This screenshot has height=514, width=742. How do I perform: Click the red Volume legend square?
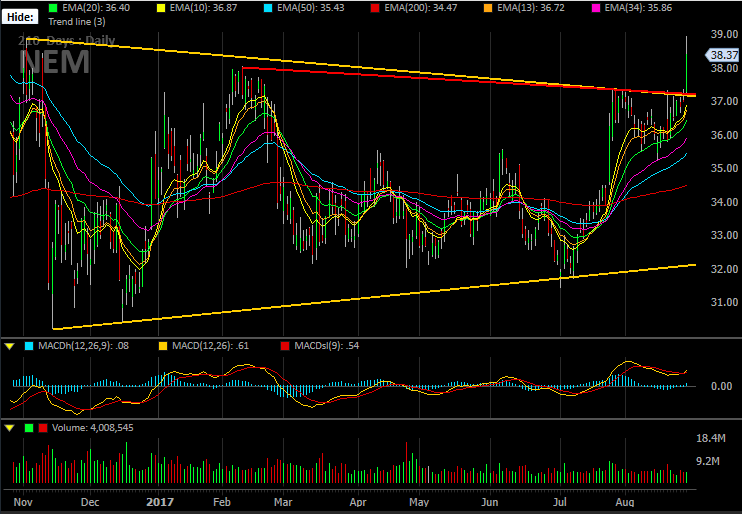[43, 428]
